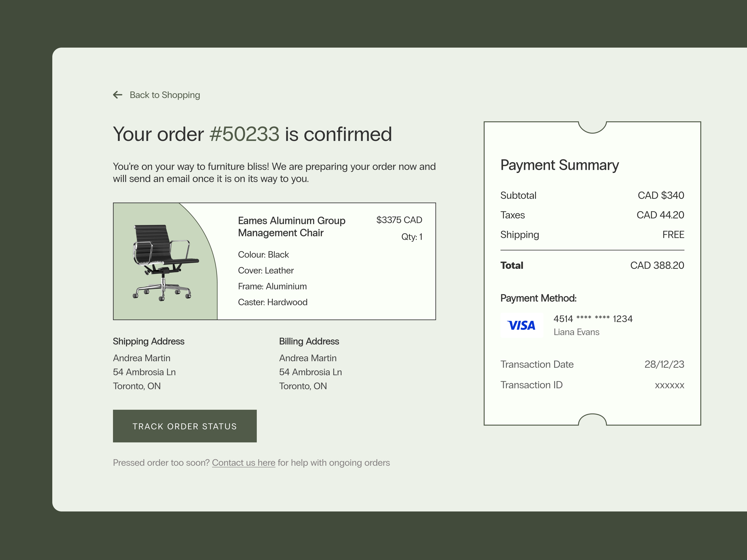Select the Shipping Address heading

click(x=148, y=341)
